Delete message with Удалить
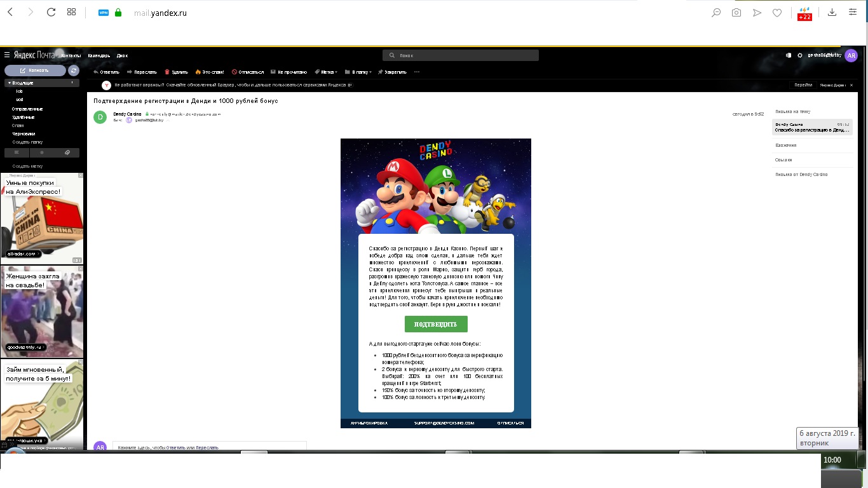The height and width of the screenshot is (488, 868). tap(176, 72)
